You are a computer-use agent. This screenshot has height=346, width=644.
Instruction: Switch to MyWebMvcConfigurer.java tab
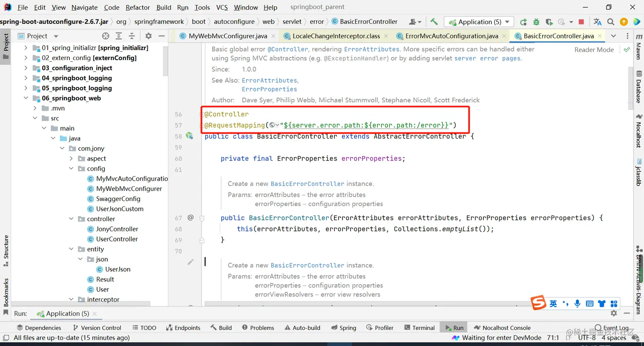(228, 36)
